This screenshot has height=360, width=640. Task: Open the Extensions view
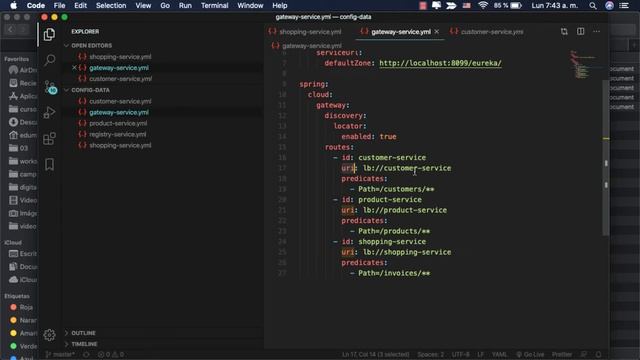(49, 138)
